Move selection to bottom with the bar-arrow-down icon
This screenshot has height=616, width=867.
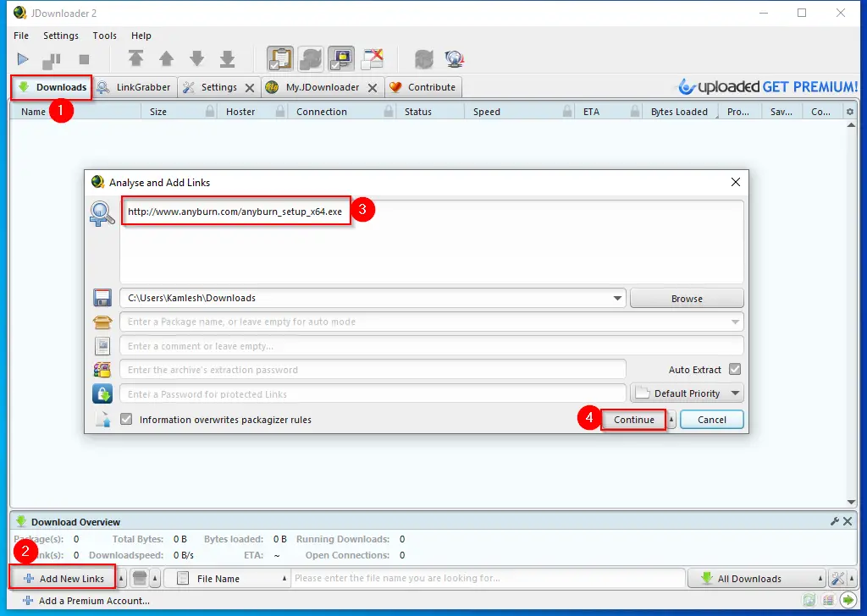tap(227, 58)
